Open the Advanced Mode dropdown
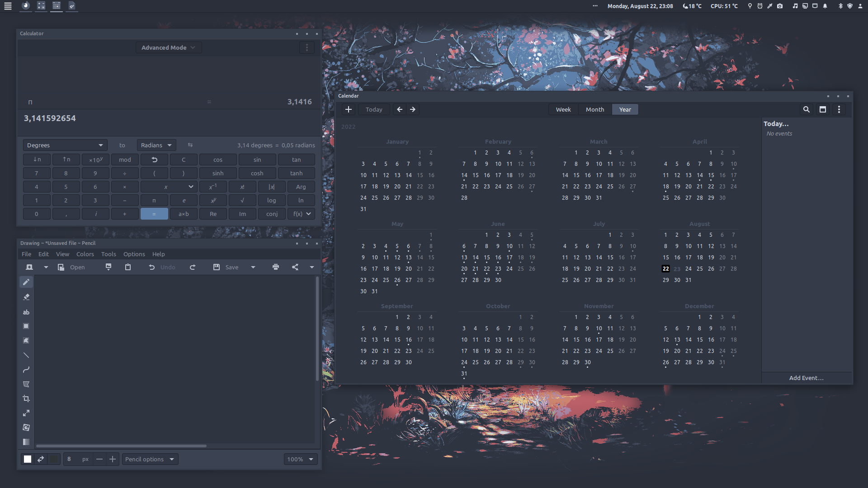Screen dimensions: 868x488 click(168, 47)
